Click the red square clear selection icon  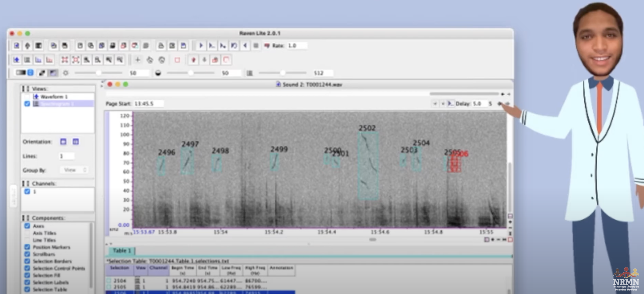pos(177,60)
